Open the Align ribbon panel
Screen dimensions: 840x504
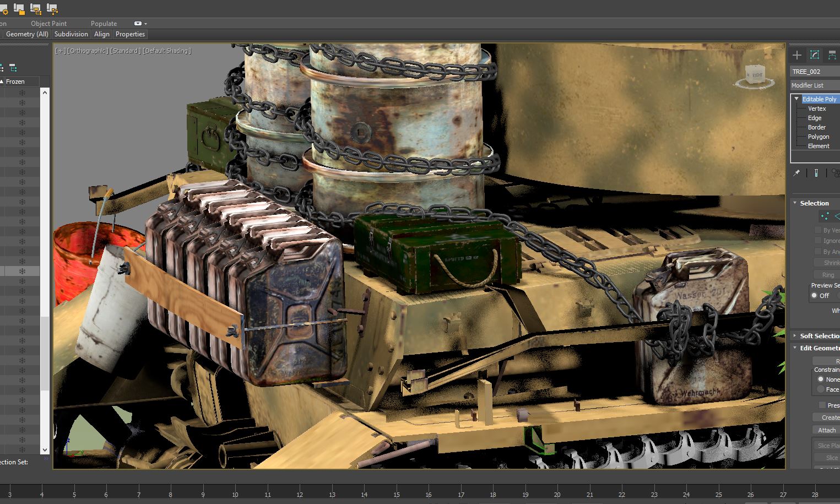(x=102, y=34)
